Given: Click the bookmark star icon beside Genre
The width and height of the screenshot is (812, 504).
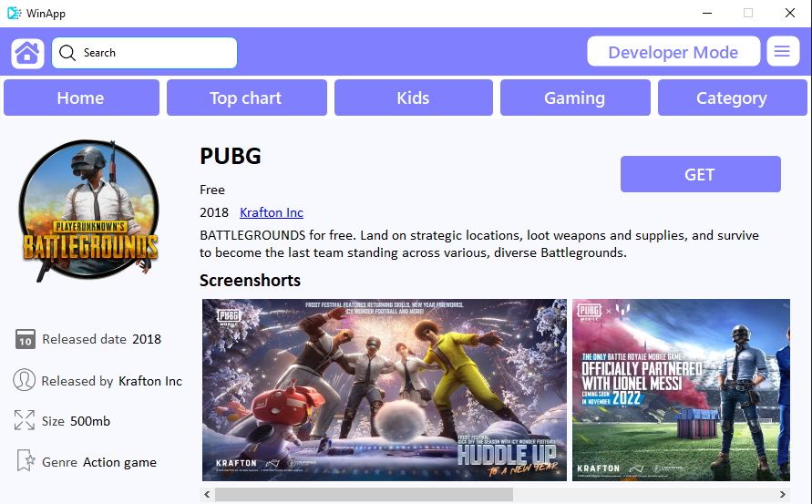Looking at the screenshot, I should (x=26, y=460).
